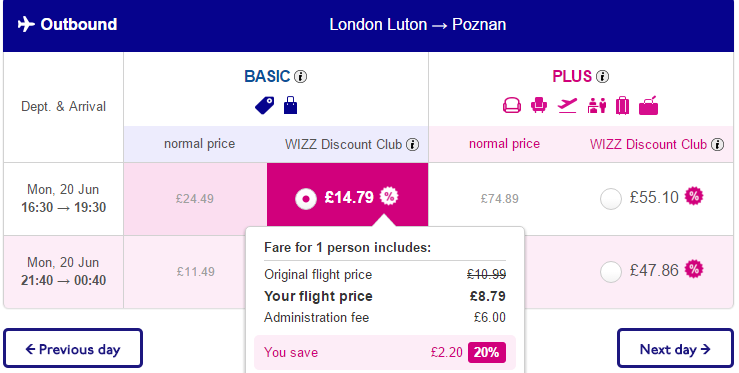Click info icon beside PLUS WIZZ Discount Club
Image resolution: width=739 pixels, height=373 pixels.
(x=717, y=144)
